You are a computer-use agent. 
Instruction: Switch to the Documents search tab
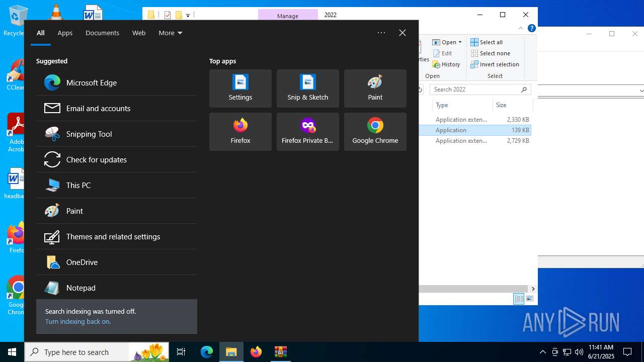102,33
